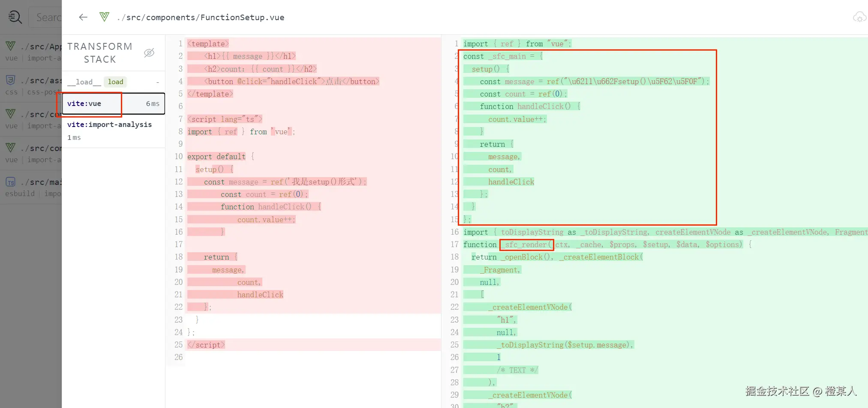This screenshot has width=868, height=408.
Task: Click line number 12 in the source pane gutter
Action: pos(178,182)
